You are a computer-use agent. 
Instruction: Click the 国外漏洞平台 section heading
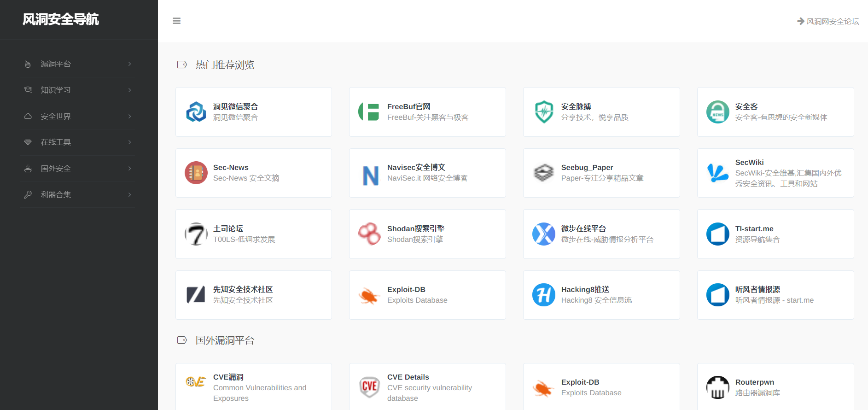pyautogui.click(x=225, y=340)
